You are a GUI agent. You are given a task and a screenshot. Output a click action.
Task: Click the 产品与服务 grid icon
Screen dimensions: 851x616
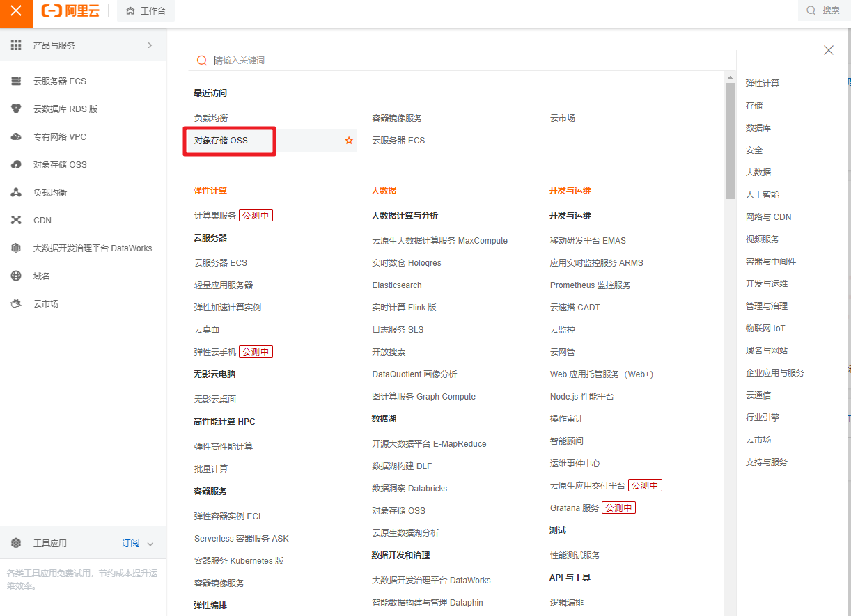coord(16,45)
